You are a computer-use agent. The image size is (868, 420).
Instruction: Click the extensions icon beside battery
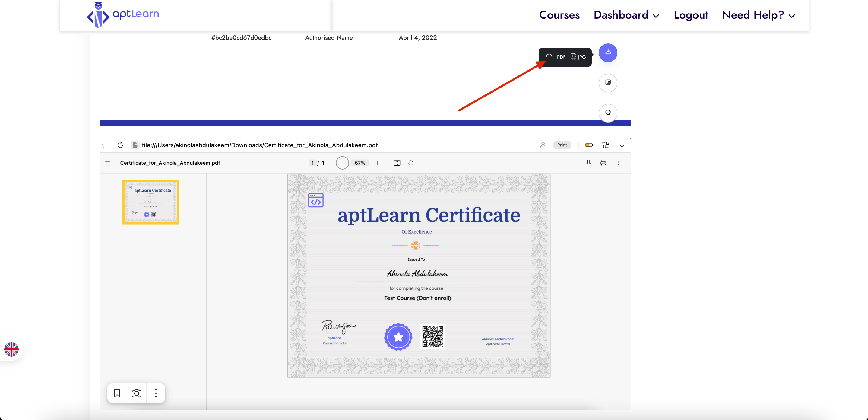click(606, 145)
